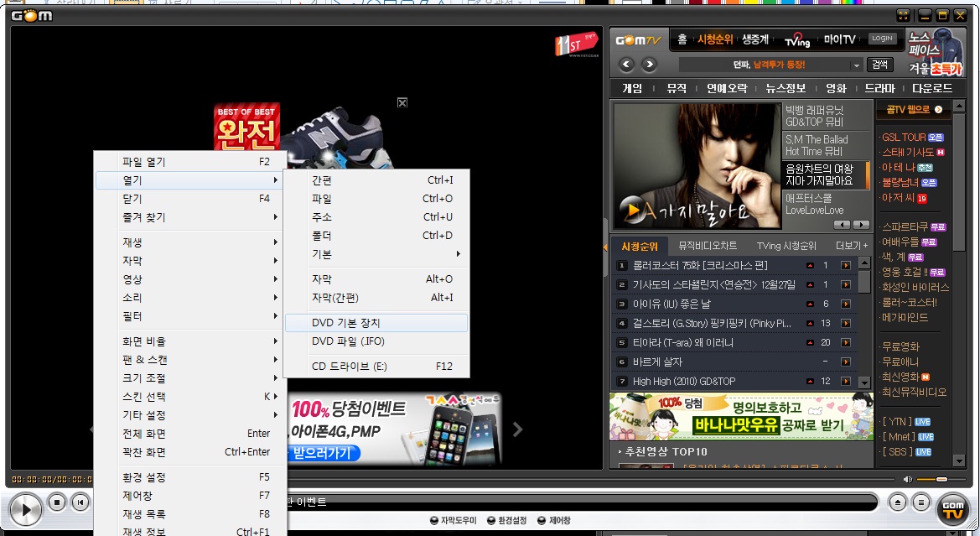
Task: Select 간편 (Ctrl+I) in the submenu
Action: pos(376,180)
